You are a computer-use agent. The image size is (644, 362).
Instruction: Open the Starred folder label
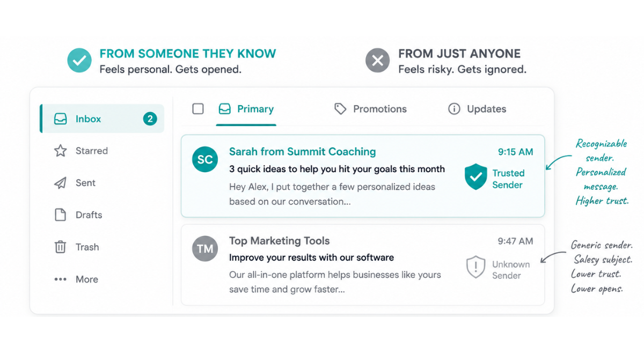click(x=92, y=151)
